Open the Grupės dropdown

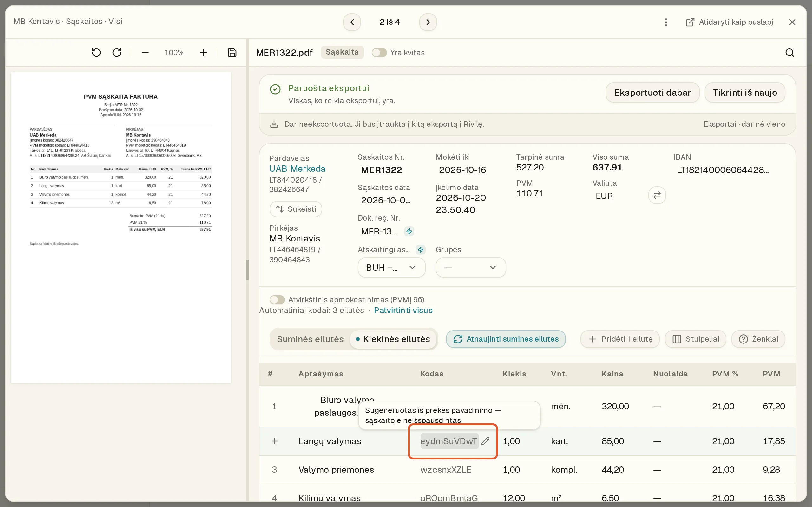(470, 267)
